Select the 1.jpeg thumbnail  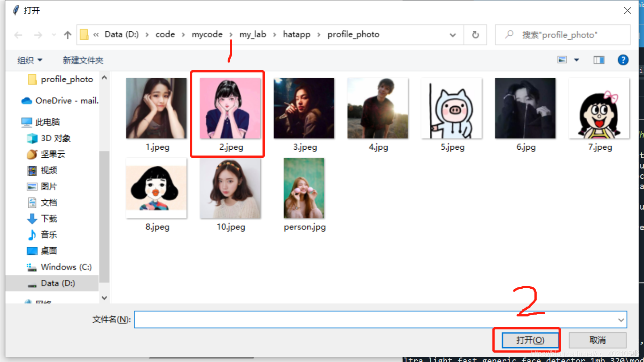[x=157, y=108]
